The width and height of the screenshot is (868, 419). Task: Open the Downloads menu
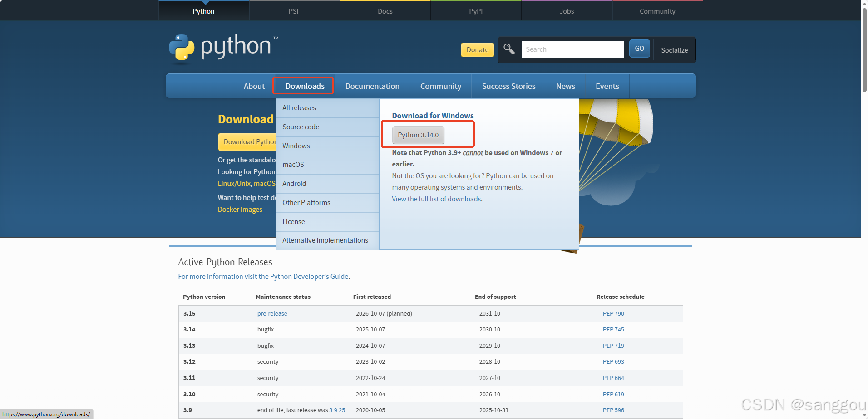tap(304, 86)
